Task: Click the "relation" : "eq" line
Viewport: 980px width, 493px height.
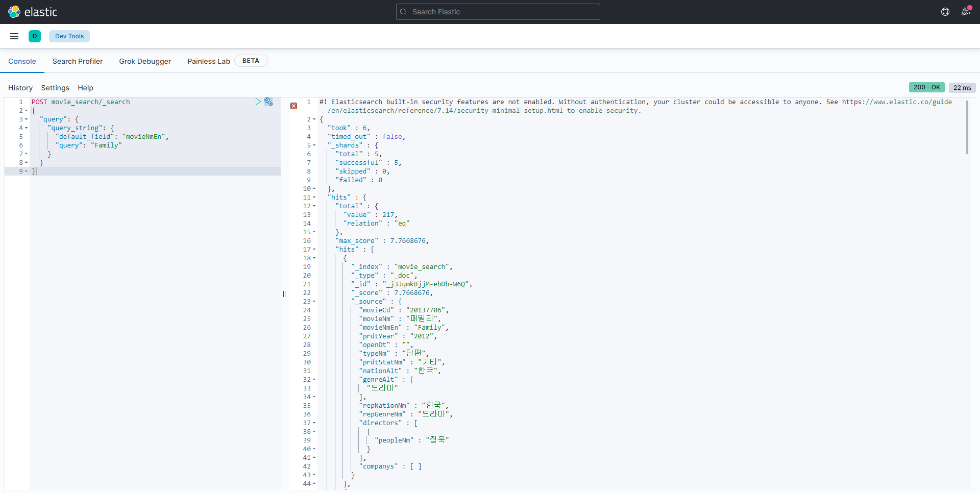Action: pos(376,224)
